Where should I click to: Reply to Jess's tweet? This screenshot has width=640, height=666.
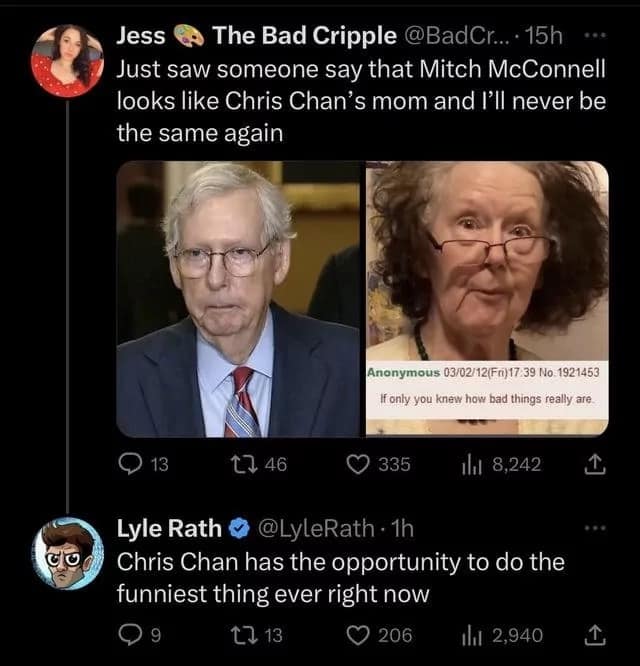pos(130,465)
